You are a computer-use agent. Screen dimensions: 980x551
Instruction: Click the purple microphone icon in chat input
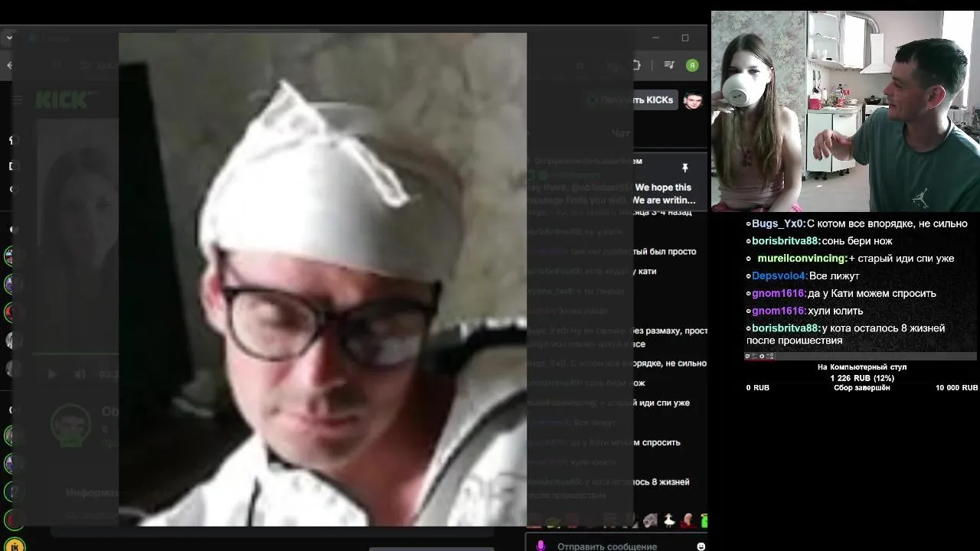point(541,546)
